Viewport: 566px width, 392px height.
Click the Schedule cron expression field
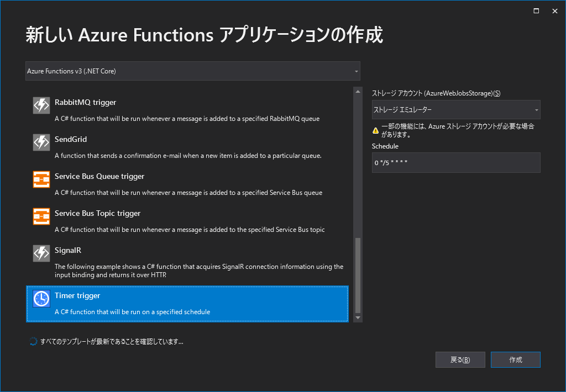tap(456, 163)
